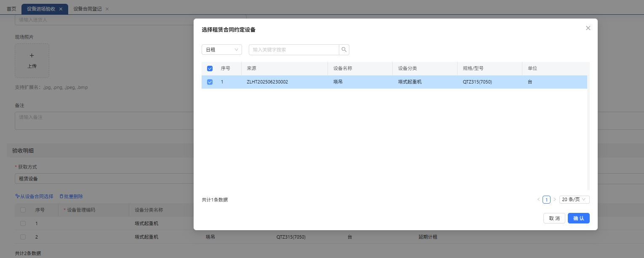
Task: Click 批量删除 trash icon link
Action: pos(71,196)
